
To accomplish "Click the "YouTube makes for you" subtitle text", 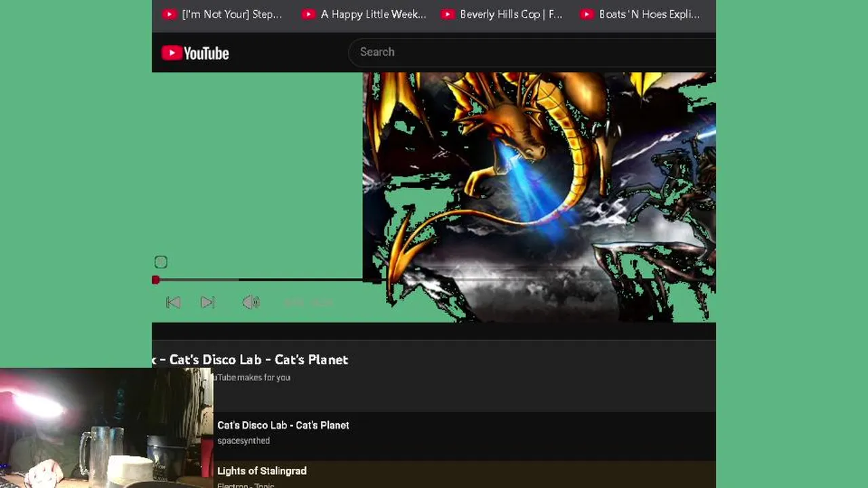I will (x=252, y=378).
